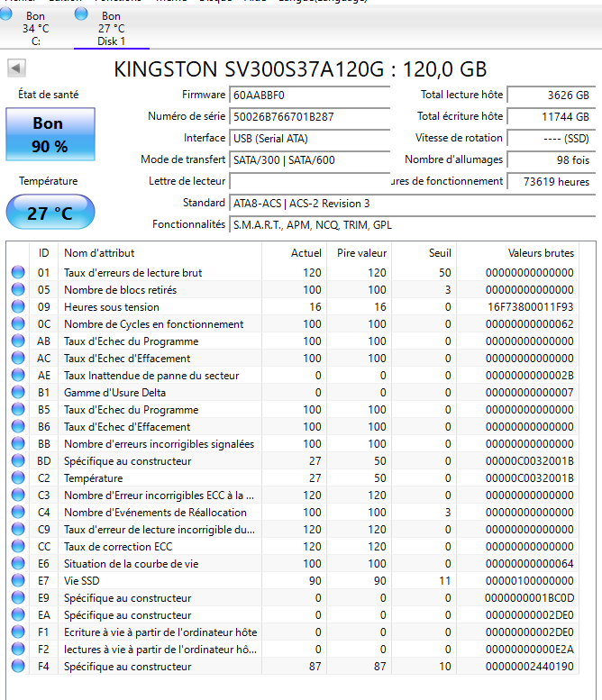Click the 'Nom d'attribut' column header
This screenshot has height=700, width=602.
(x=99, y=253)
